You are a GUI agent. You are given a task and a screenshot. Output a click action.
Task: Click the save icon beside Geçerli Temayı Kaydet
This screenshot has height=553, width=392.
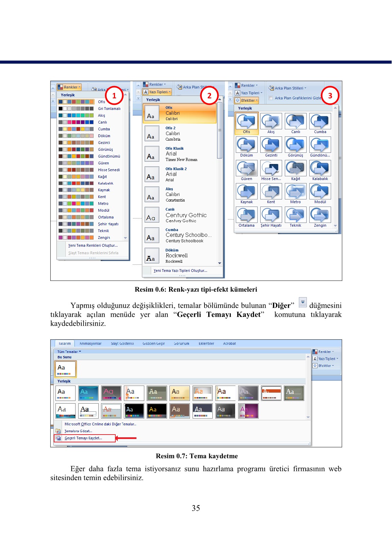click(x=58, y=438)
